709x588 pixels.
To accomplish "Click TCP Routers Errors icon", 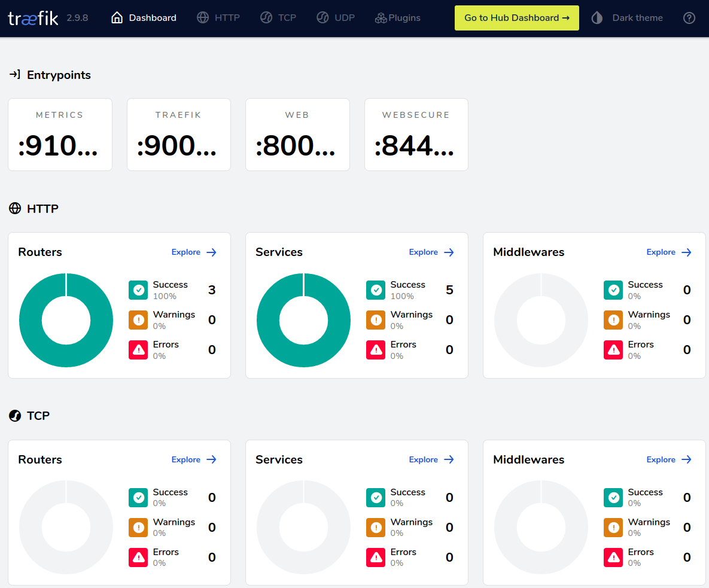I will coord(138,557).
